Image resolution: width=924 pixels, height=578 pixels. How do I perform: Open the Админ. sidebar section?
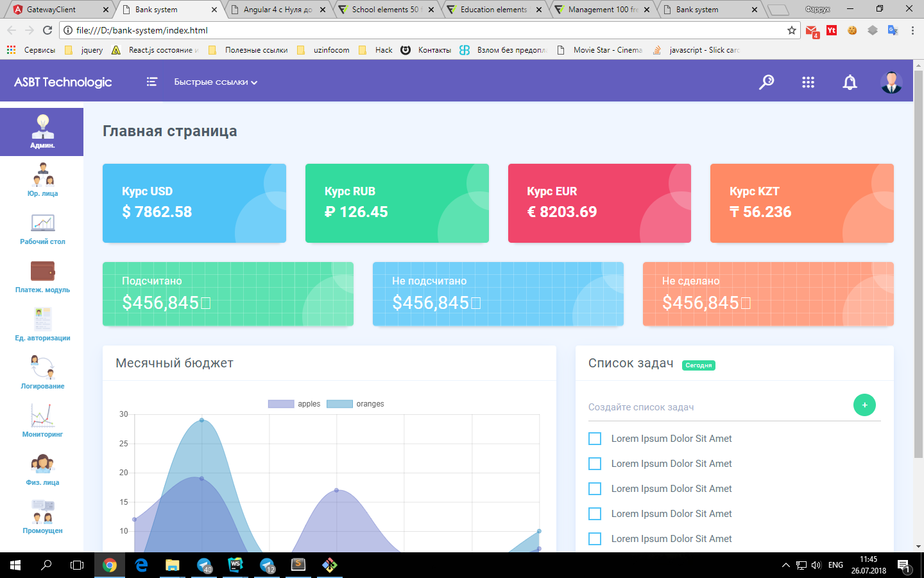(x=42, y=132)
